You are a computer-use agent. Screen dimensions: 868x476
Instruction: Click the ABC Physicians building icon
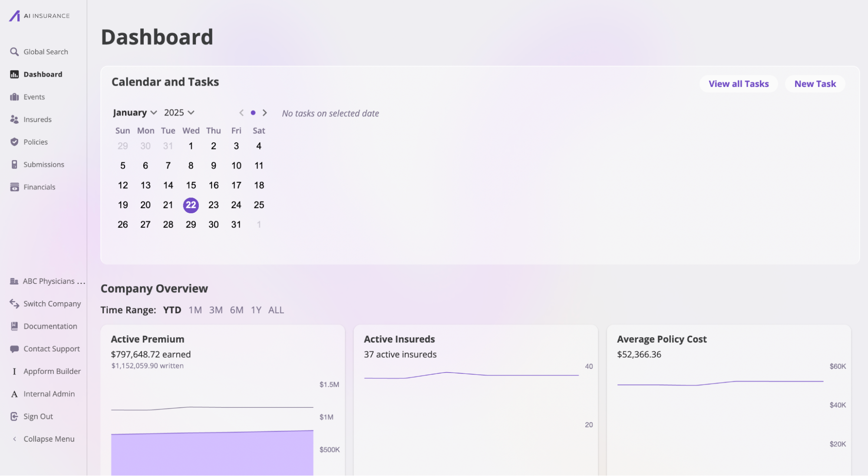tap(14, 281)
